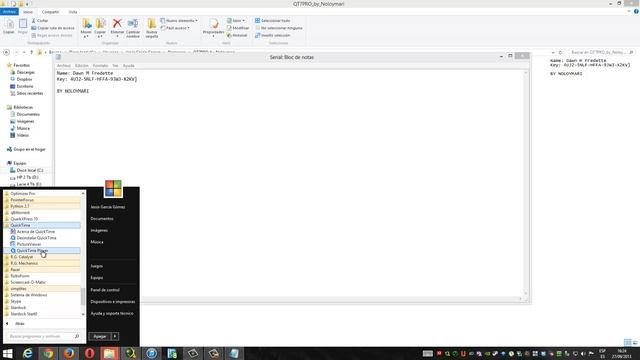The image size is (640, 360).
Task: Switch to the Vista ribbon tab
Action: tap(73, 12)
